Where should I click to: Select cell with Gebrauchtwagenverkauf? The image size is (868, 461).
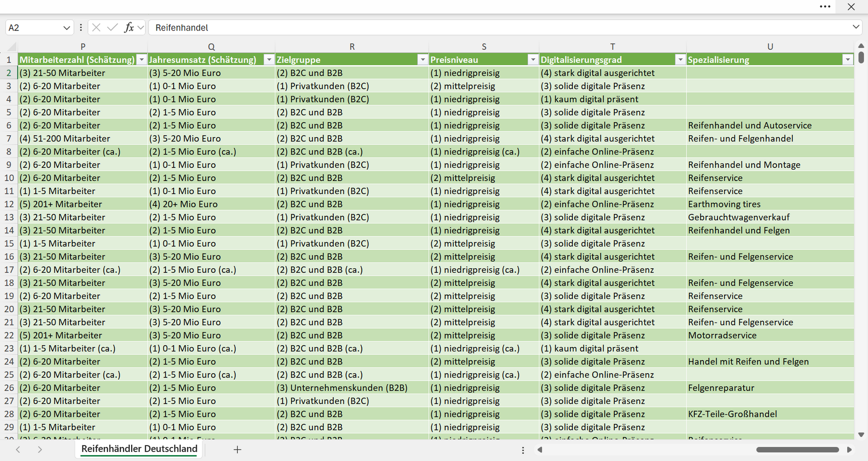point(770,217)
